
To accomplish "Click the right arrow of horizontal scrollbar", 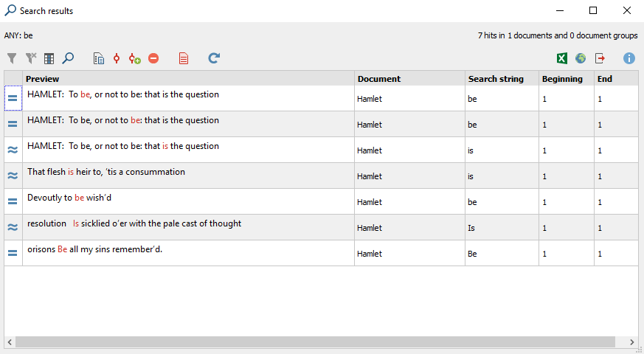I will point(632,341).
